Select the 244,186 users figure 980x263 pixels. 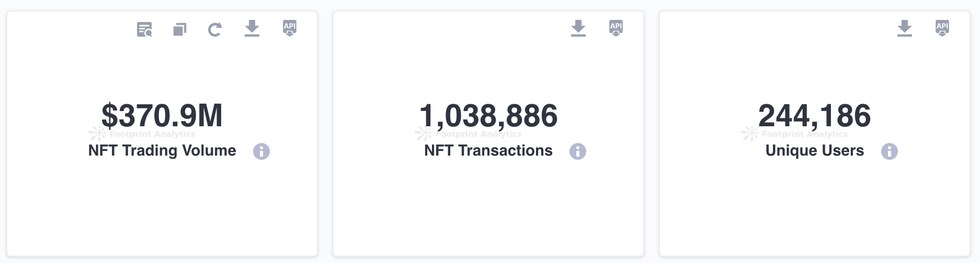tap(815, 116)
